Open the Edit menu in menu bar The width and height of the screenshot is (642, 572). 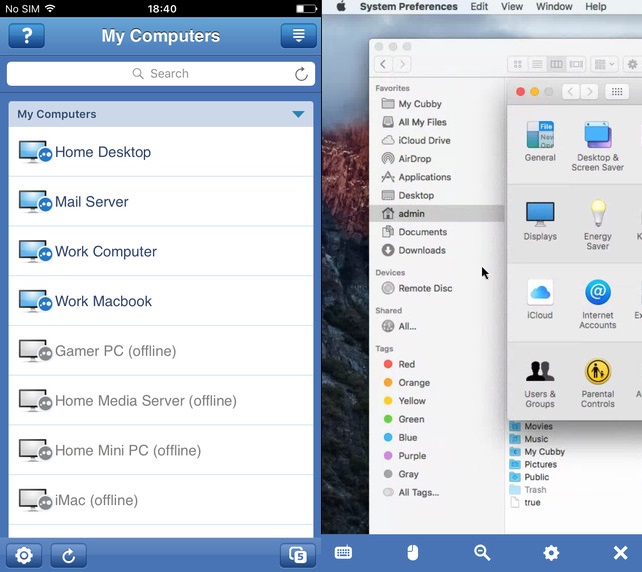[479, 7]
